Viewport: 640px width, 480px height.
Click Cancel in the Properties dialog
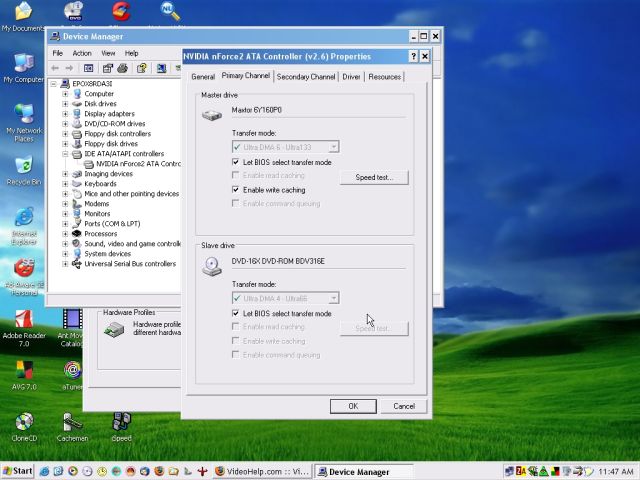point(404,406)
